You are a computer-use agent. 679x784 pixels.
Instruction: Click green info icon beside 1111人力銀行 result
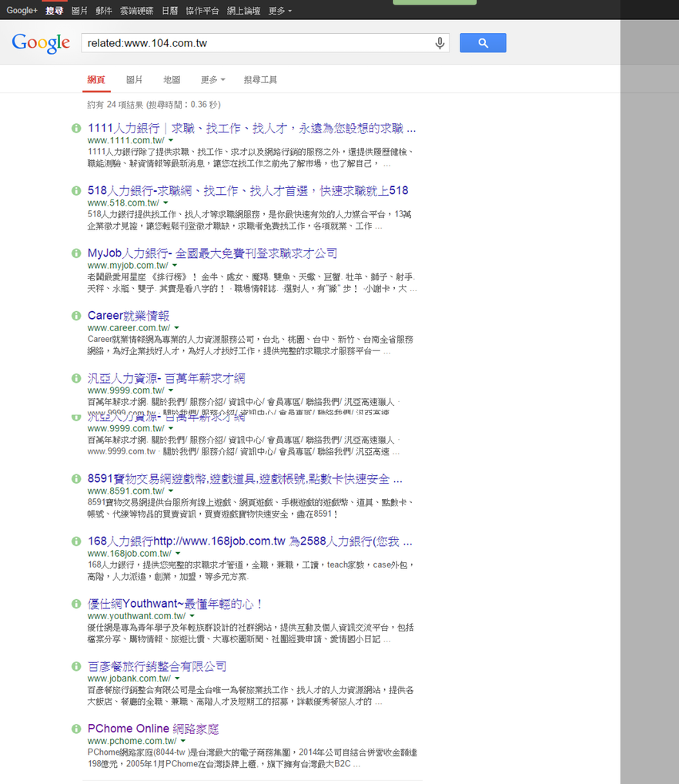[76, 129]
